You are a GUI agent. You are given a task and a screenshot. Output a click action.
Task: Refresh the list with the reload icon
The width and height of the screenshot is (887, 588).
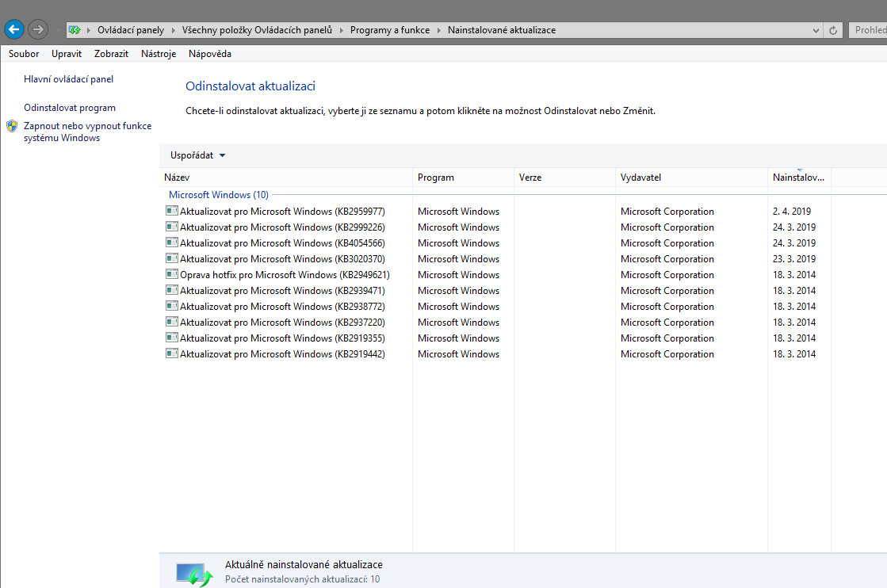tap(832, 30)
